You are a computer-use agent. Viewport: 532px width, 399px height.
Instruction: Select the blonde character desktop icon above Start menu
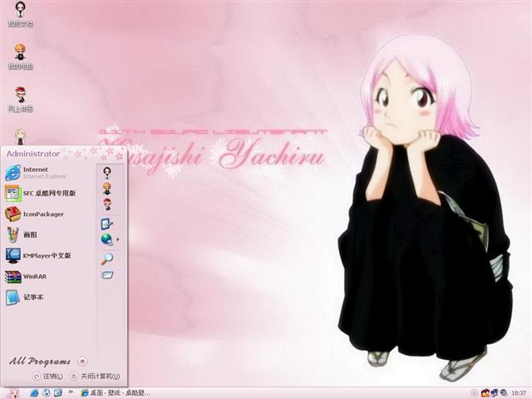[x=20, y=136]
